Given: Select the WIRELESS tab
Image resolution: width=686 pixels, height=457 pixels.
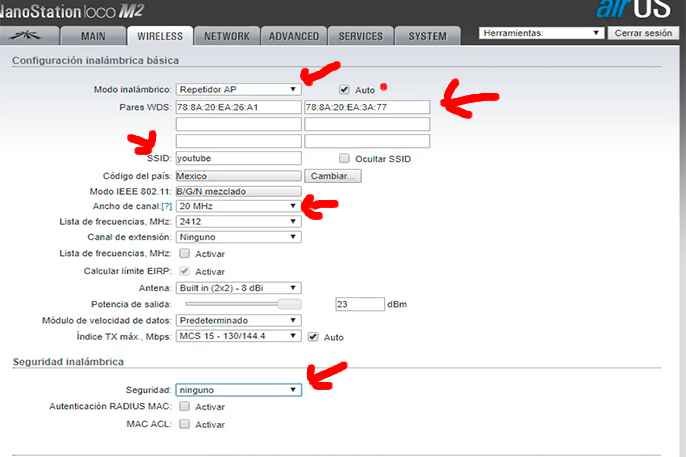Looking at the screenshot, I should tap(160, 36).
